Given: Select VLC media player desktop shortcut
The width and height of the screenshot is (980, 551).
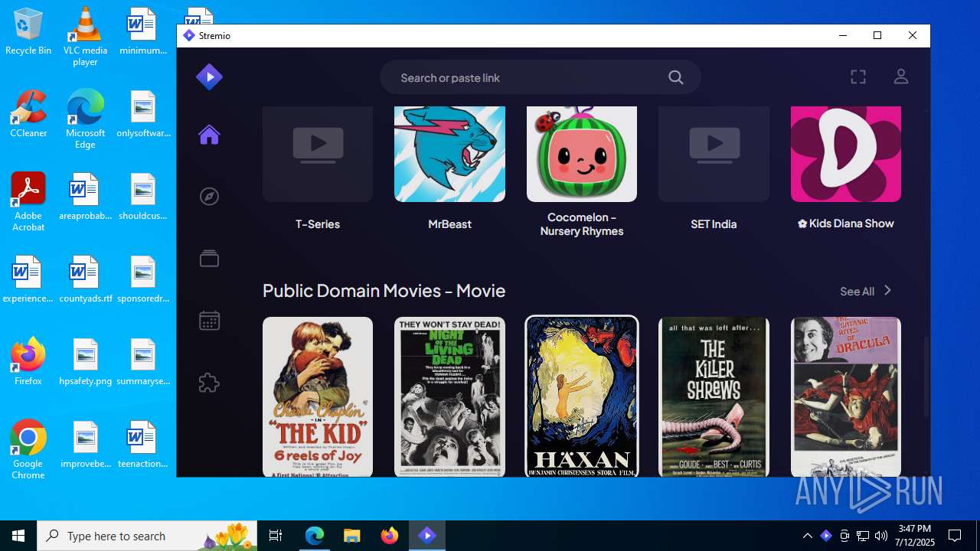Looking at the screenshot, I should pos(85,36).
